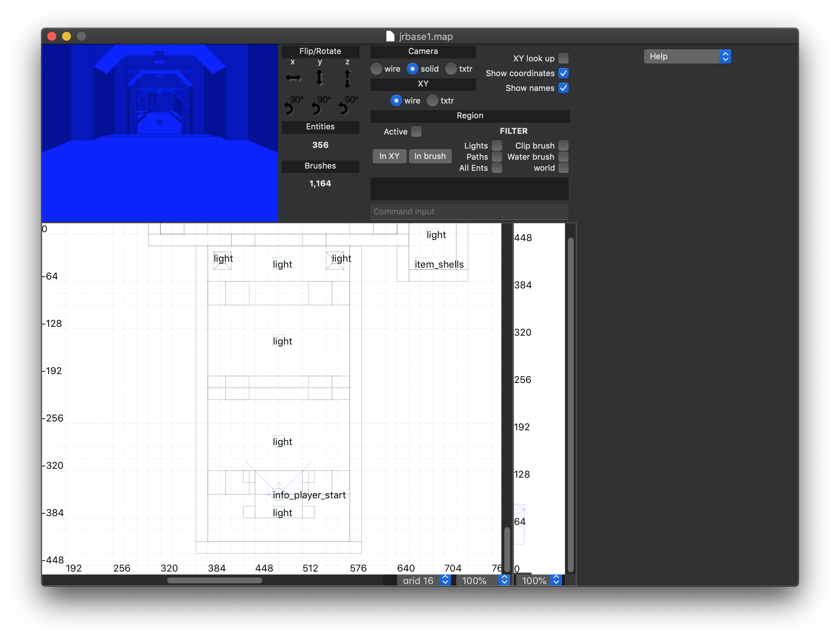
Task: Click the Command input text field
Action: click(469, 212)
